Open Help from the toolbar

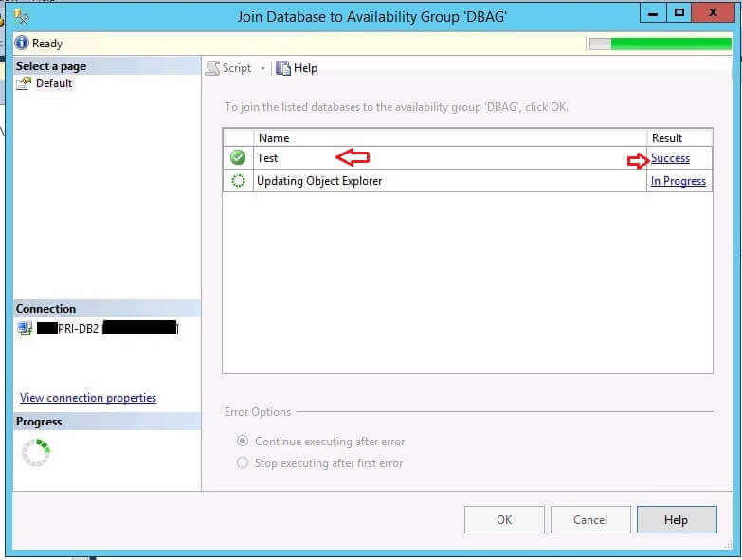[297, 68]
